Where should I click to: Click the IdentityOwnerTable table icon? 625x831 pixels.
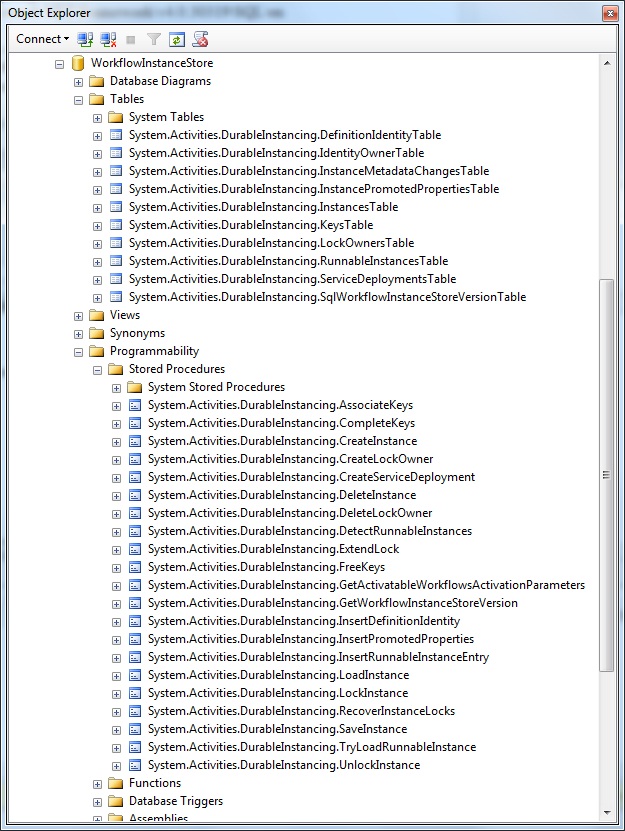pos(116,153)
